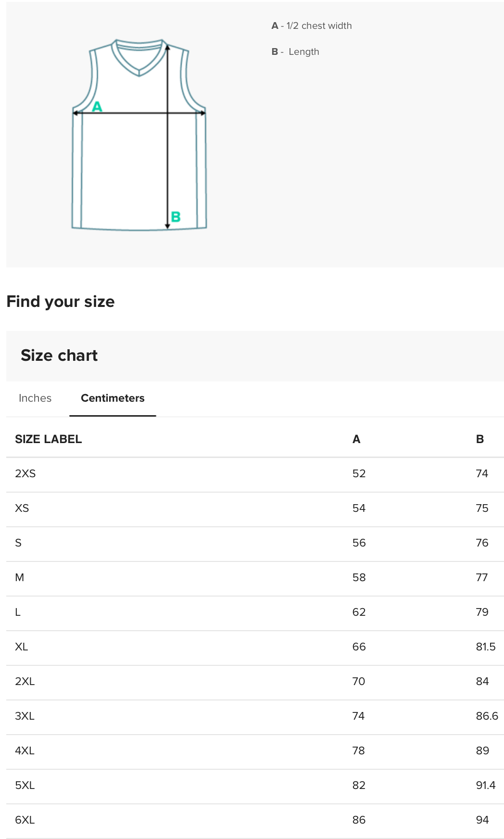Click the green A marker on jersey
The image size is (504, 839).
point(97,106)
